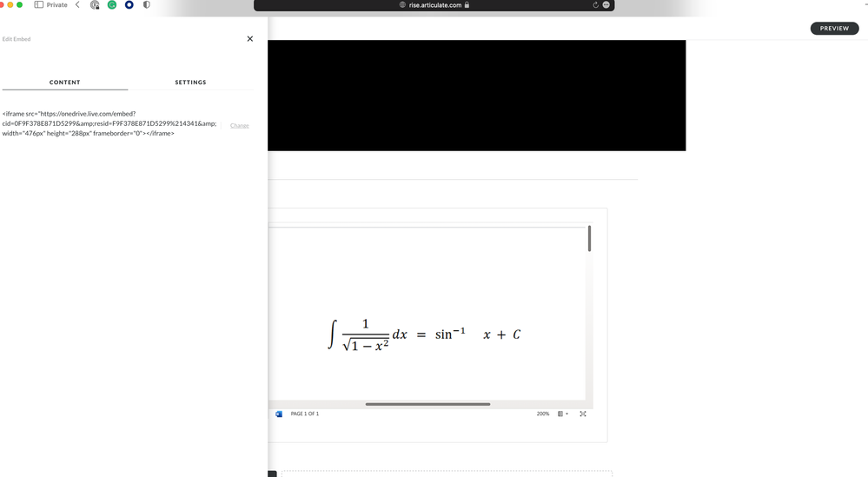Open the page view dropdown in embed footer
868x477 pixels.
[562, 414]
